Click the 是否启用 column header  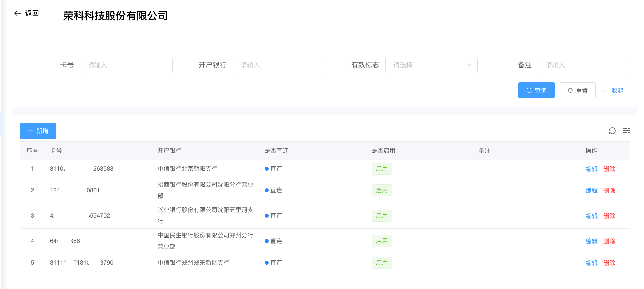click(x=383, y=151)
